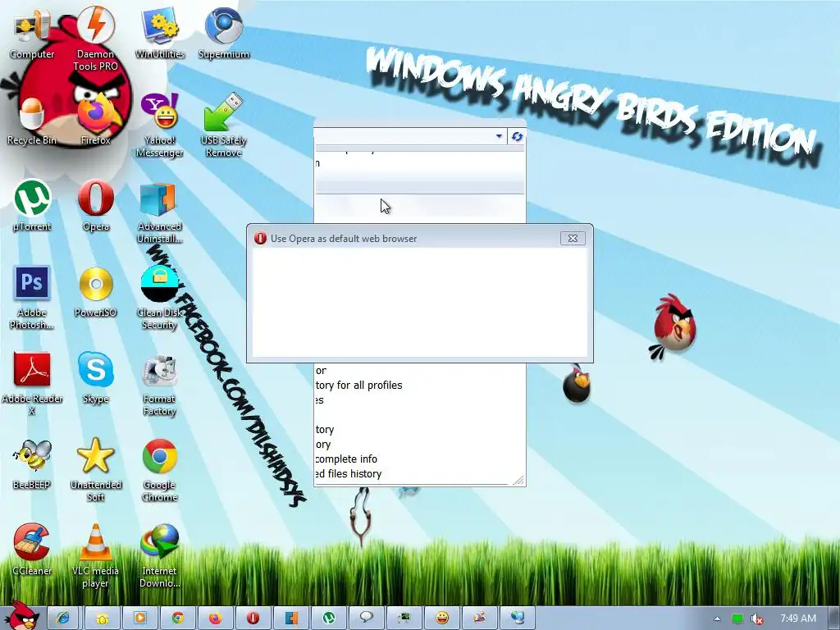The width and height of the screenshot is (840, 630).
Task: Close the Use Opera default browser dialog
Action: 573,239
